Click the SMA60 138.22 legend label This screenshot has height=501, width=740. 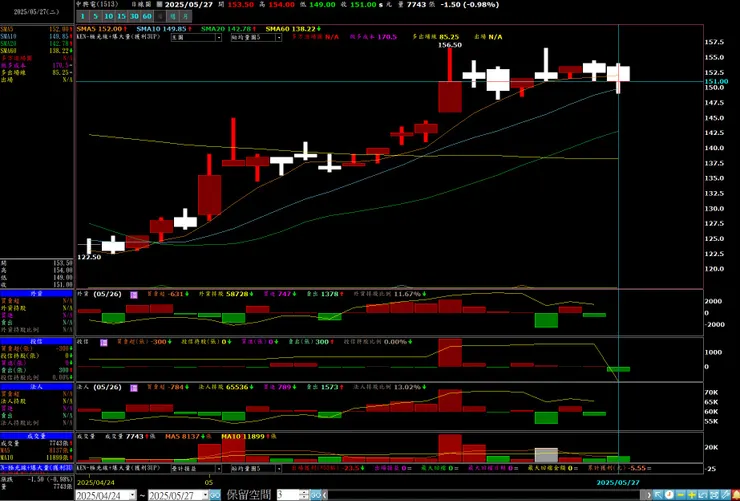293,29
